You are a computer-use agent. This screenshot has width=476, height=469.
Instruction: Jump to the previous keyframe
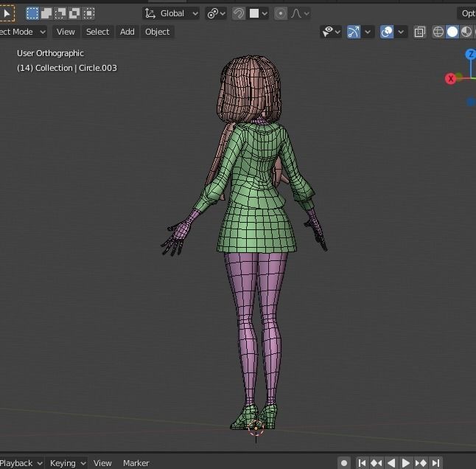[x=377, y=463]
